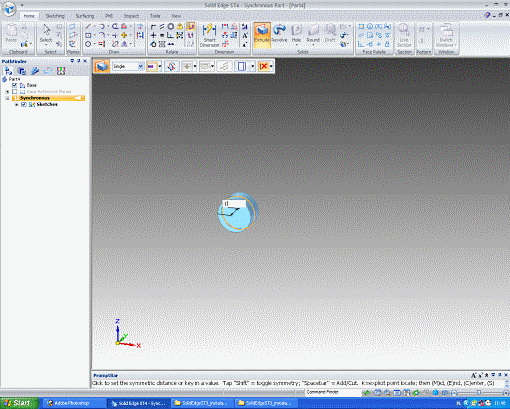Click the Solid Edge application button
Screen dimensions: 510x409
coord(9,9)
